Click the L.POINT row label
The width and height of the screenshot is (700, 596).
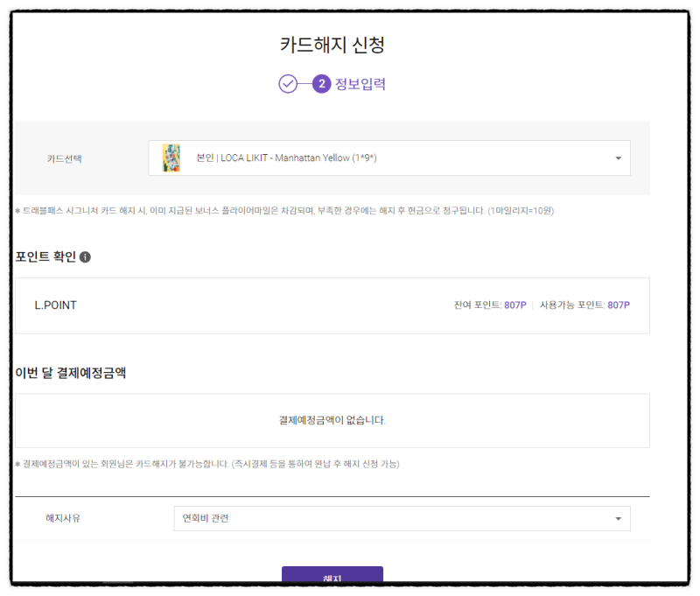(55, 305)
